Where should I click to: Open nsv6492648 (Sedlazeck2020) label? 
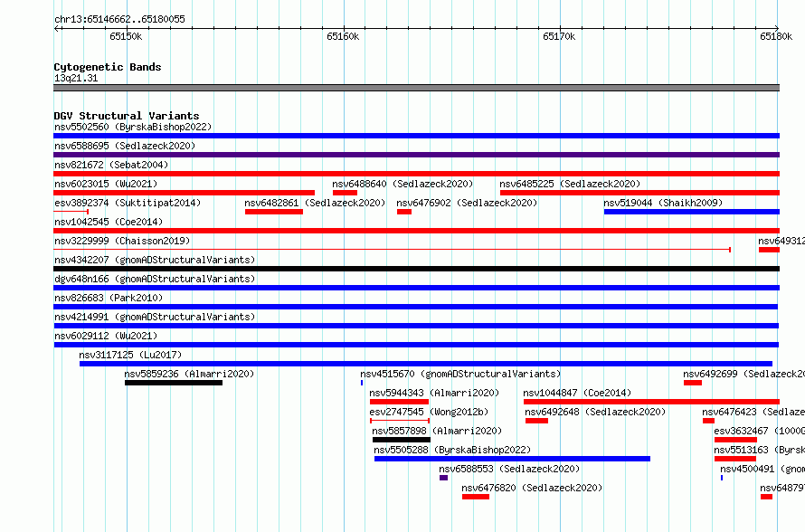point(595,412)
